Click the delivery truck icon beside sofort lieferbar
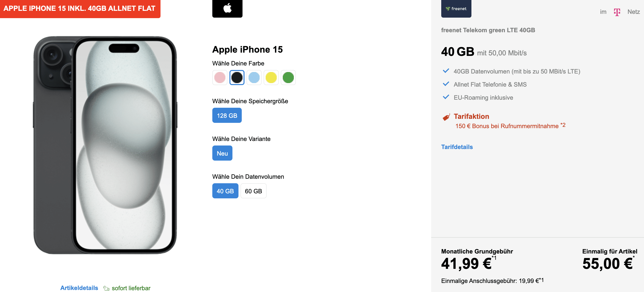Screen dimensions: 644x292 pyautogui.click(x=106, y=288)
